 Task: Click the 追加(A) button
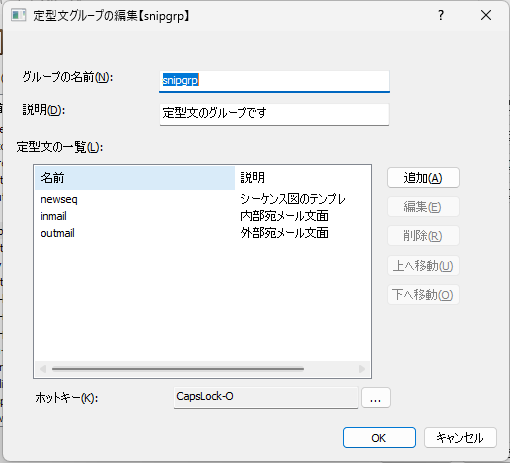[423, 178]
